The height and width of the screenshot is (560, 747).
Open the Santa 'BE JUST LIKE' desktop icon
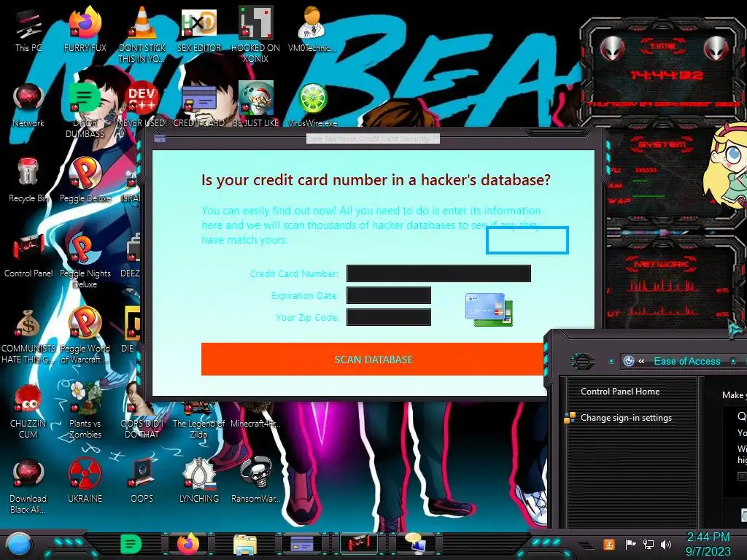[x=255, y=105]
